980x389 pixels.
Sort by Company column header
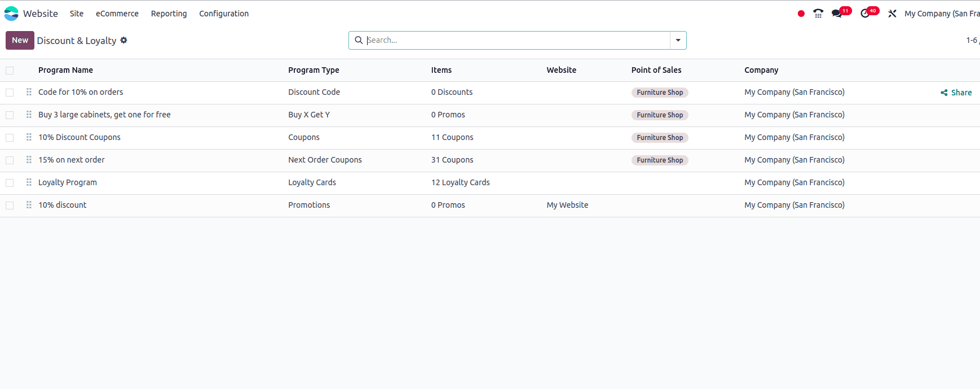[x=761, y=70]
